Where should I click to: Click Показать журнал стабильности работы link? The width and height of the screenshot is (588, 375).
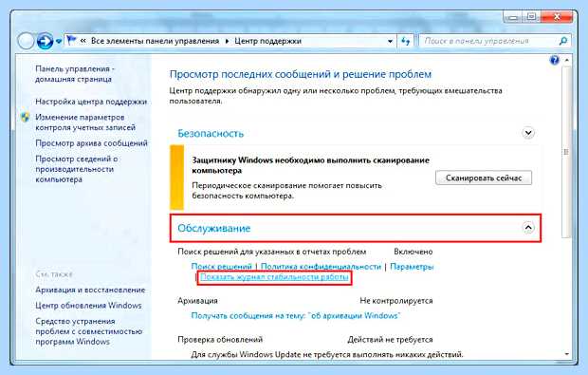pyautogui.click(x=274, y=277)
